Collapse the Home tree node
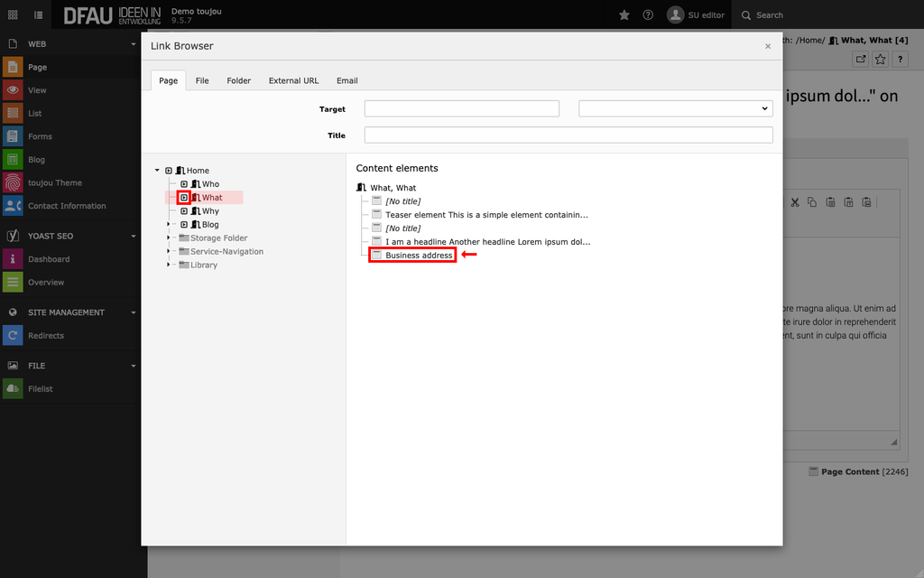 (x=157, y=171)
